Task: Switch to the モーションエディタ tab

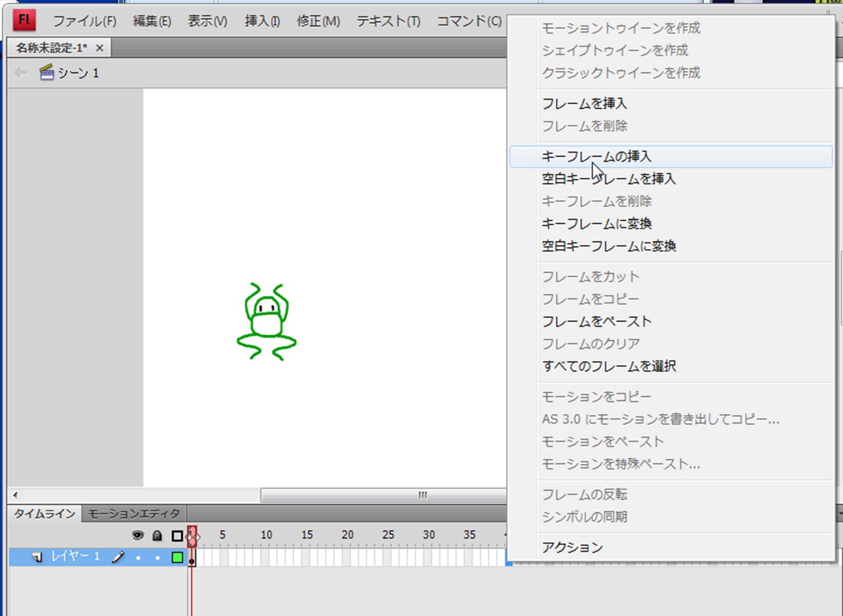Action: coord(134,514)
